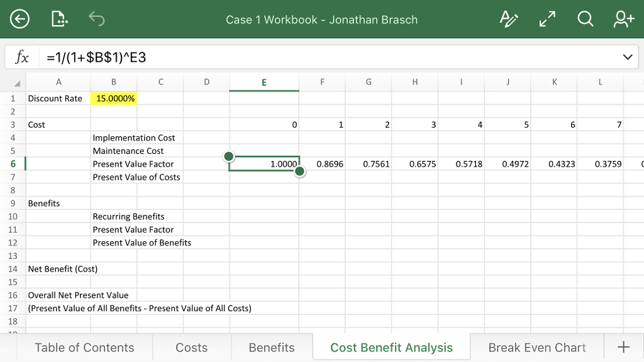The width and height of the screenshot is (644, 362).
Task: Select the yellow Discount Rate cell B1
Action: pos(114,98)
